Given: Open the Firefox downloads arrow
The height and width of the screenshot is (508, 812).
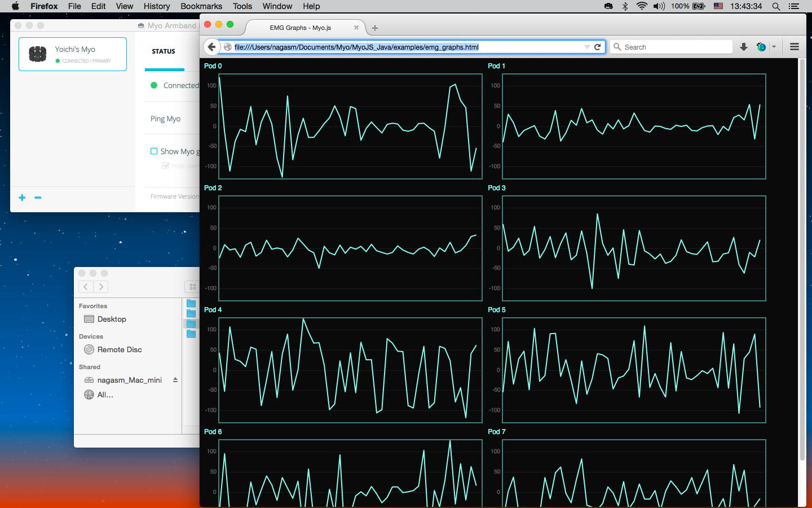Looking at the screenshot, I should click(743, 47).
